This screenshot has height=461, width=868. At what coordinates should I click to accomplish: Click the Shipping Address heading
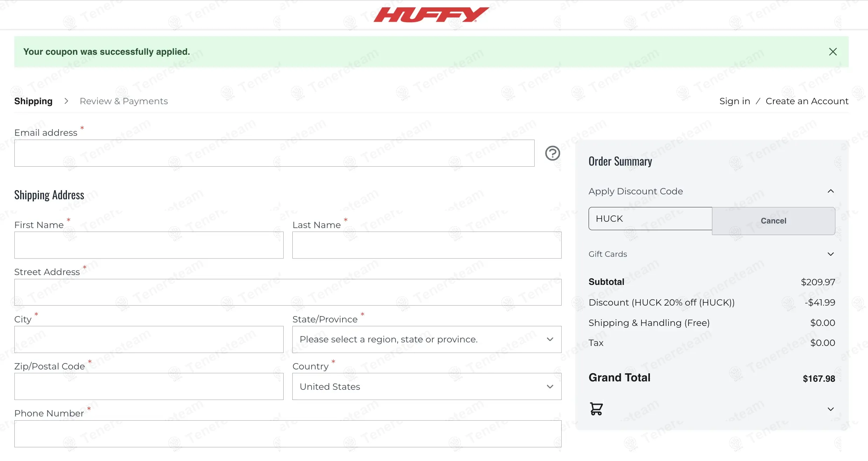(x=49, y=195)
